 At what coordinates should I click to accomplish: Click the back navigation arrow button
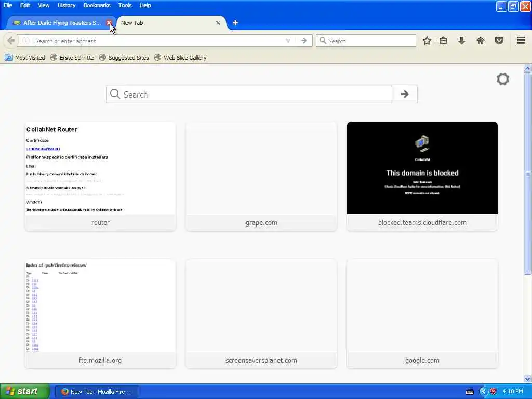pos(11,41)
